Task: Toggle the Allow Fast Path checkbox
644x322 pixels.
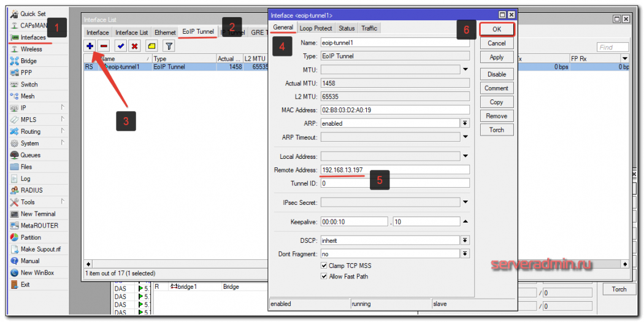Action: (x=324, y=277)
